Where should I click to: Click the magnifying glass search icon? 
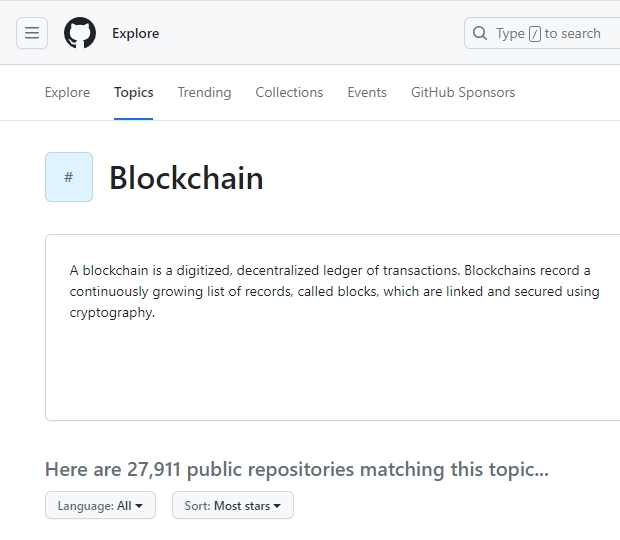pyautogui.click(x=481, y=33)
